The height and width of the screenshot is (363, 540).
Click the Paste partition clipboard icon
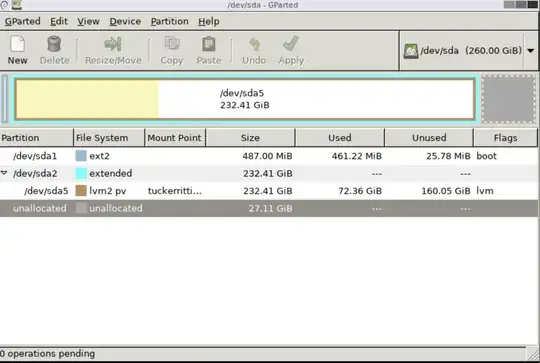pos(209,44)
